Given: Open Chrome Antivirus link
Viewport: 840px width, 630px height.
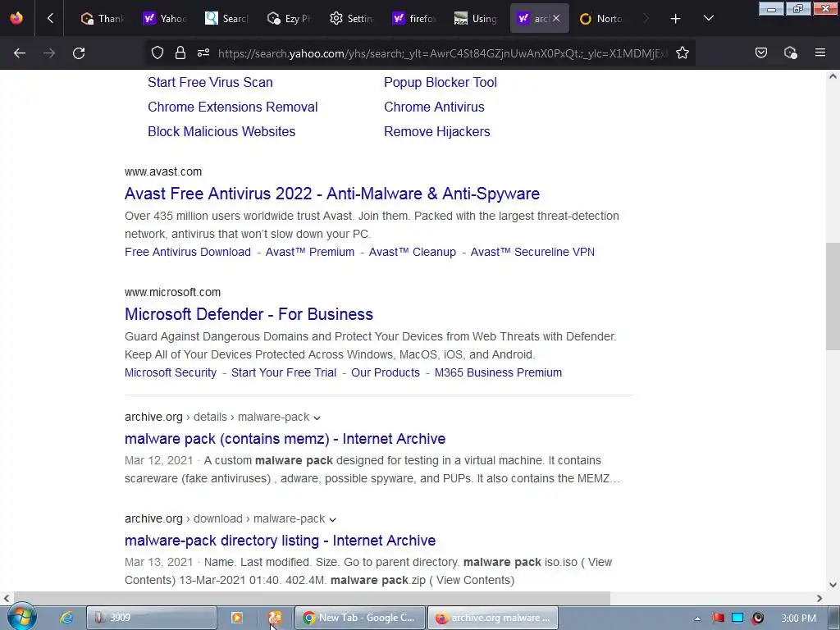Looking at the screenshot, I should (434, 107).
